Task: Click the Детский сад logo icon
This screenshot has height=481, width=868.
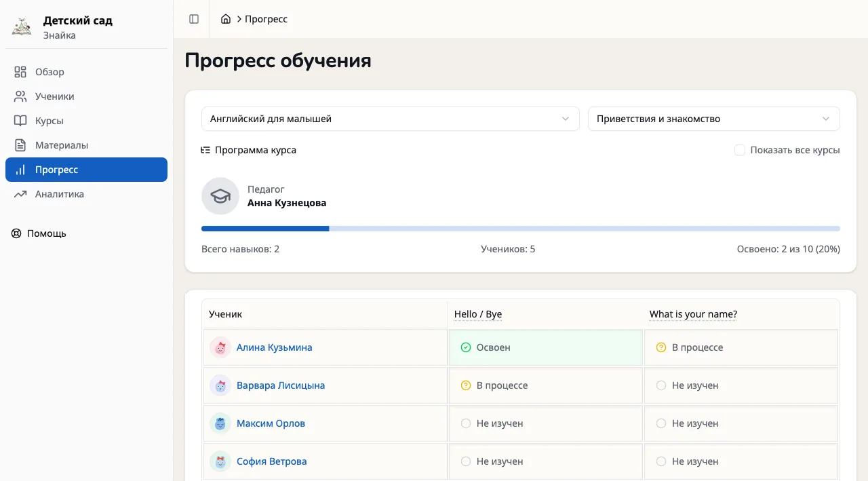Action: (x=22, y=27)
